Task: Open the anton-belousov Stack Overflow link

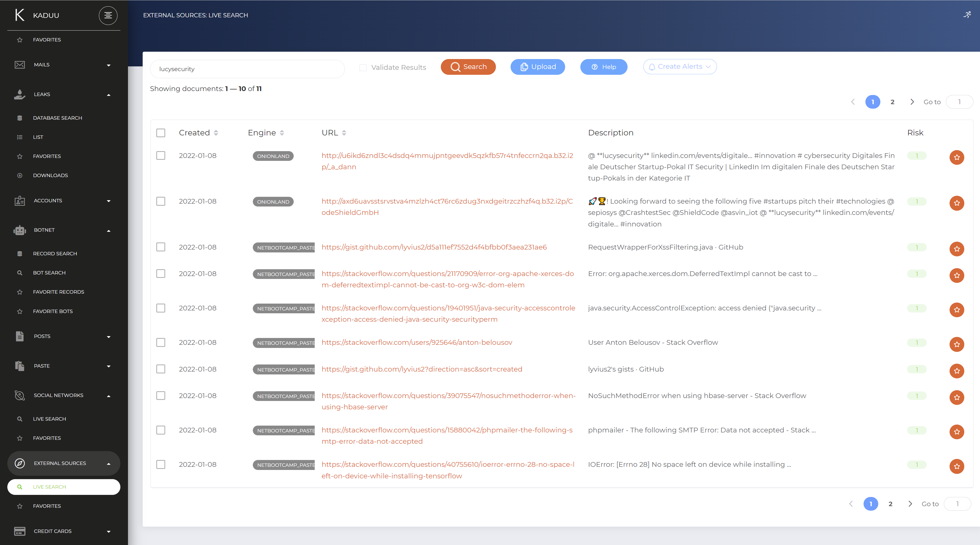Action: [417, 342]
